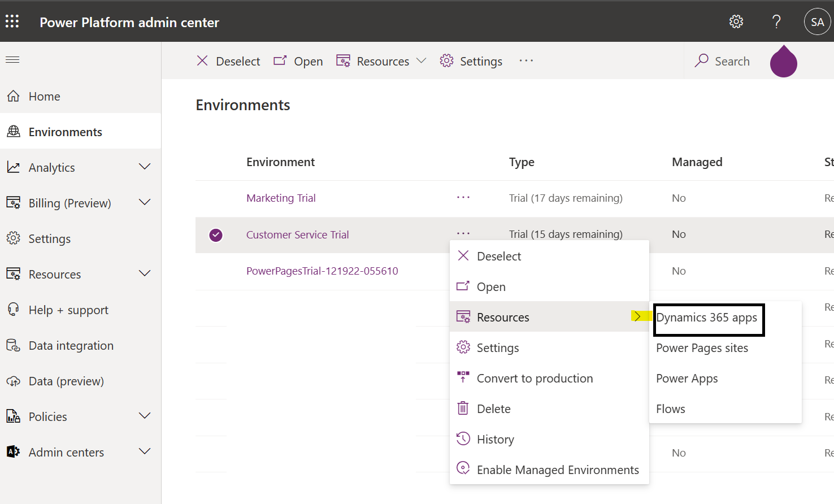The image size is (834, 504).
Task: Click the toolbar Deselect X icon
Action: click(x=202, y=60)
